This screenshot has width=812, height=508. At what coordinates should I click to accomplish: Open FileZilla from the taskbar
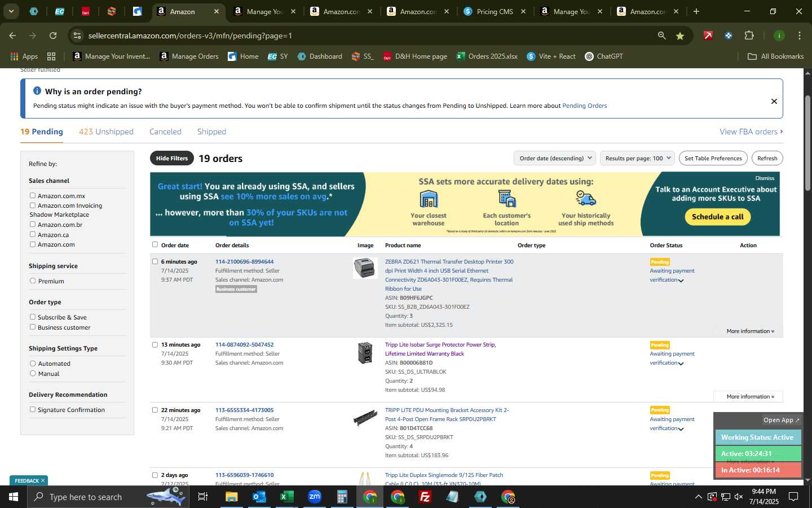point(425,497)
